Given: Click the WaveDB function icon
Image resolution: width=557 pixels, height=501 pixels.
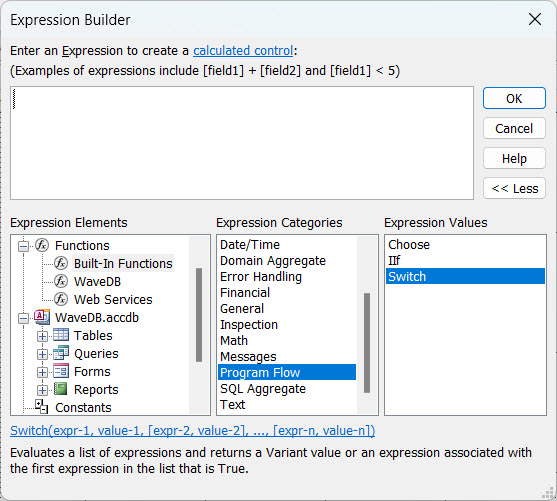Looking at the screenshot, I should point(61,281).
